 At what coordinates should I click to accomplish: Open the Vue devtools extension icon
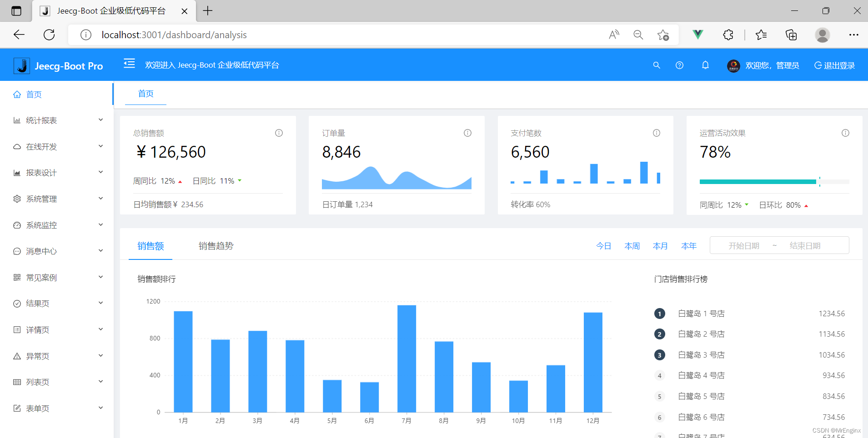pyautogui.click(x=697, y=35)
